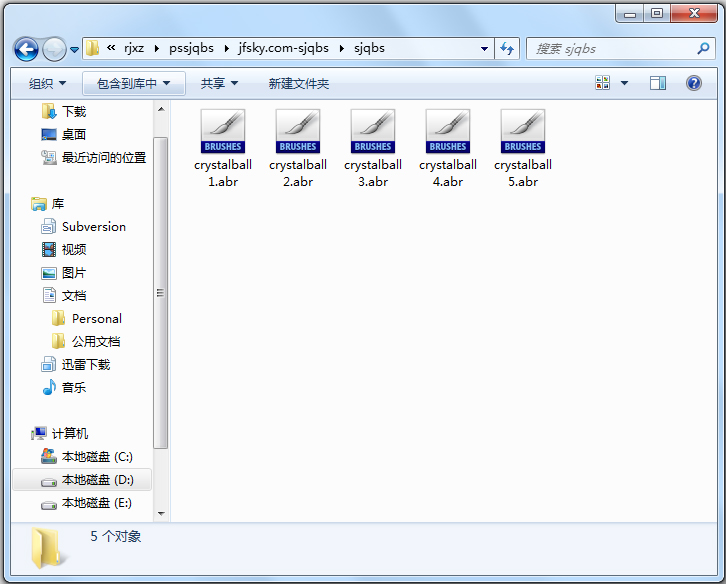Click the refresh button beside address bar
This screenshot has width=726, height=584.
(x=507, y=48)
